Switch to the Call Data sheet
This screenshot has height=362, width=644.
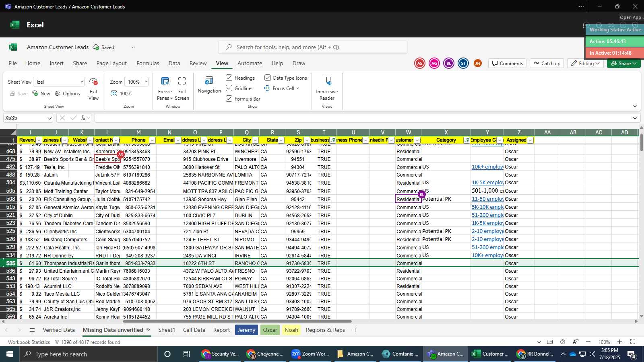click(x=194, y=330)
